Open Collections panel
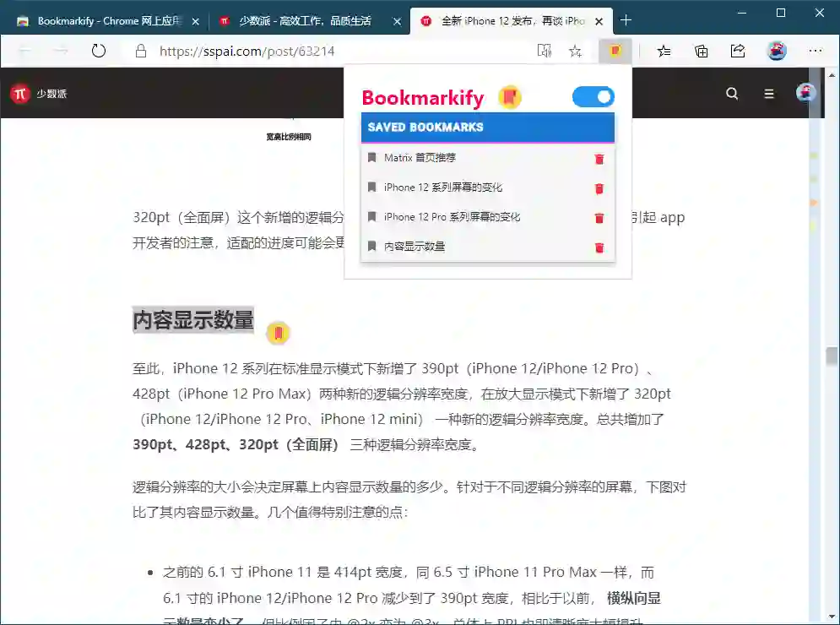The image size is (840, 625). 702,51
